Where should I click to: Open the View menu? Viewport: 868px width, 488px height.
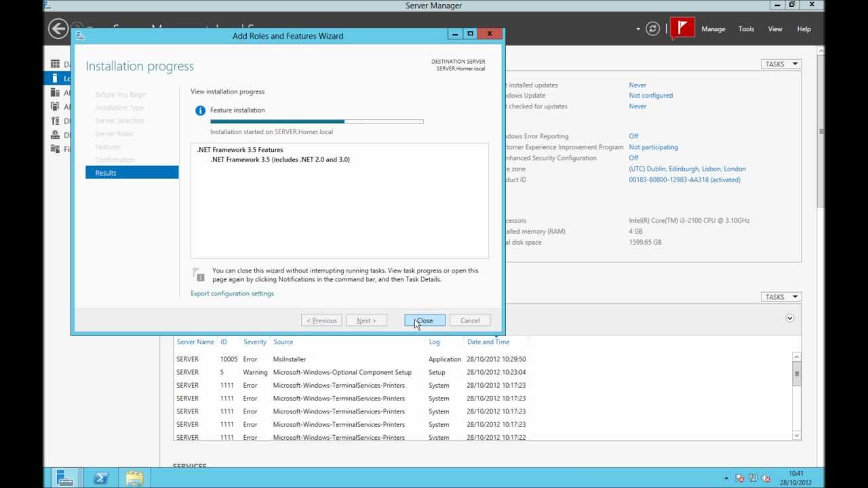click(775, 29)
